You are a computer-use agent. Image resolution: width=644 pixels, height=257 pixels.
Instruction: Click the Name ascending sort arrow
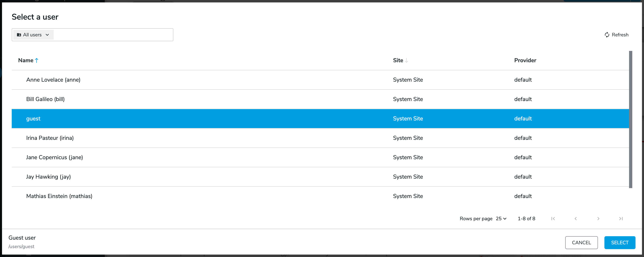(37, 60)
